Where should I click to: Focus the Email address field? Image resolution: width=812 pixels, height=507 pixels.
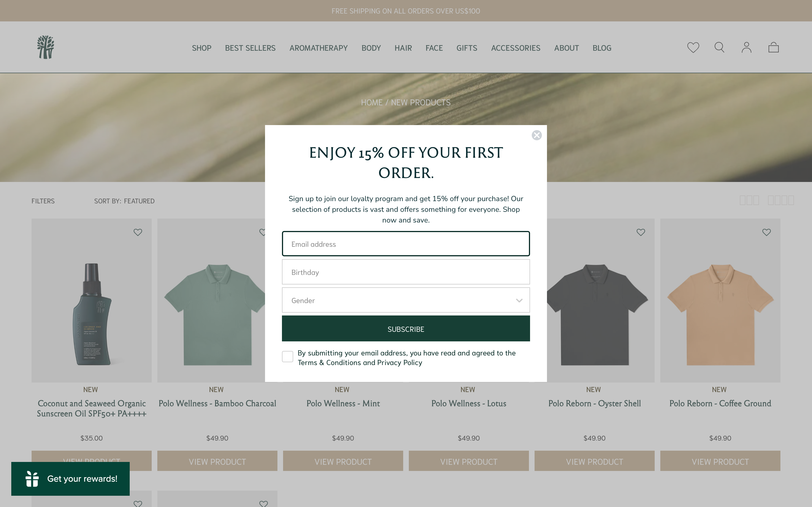[406, 244]
